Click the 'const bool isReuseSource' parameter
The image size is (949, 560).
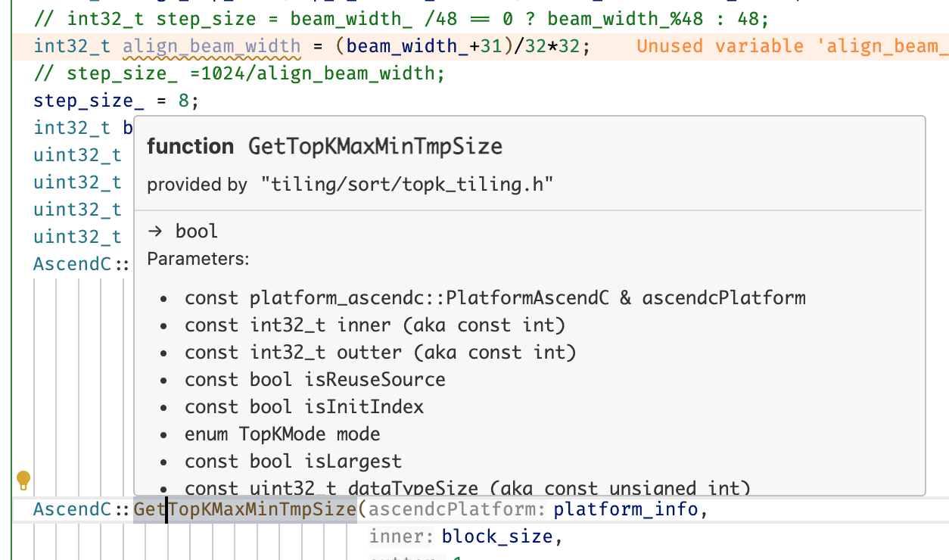(315, 379)
